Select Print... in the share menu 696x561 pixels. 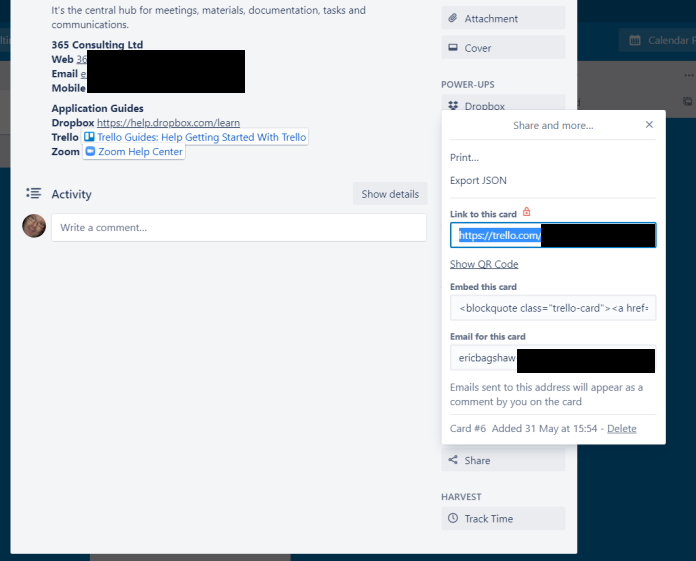464,158
